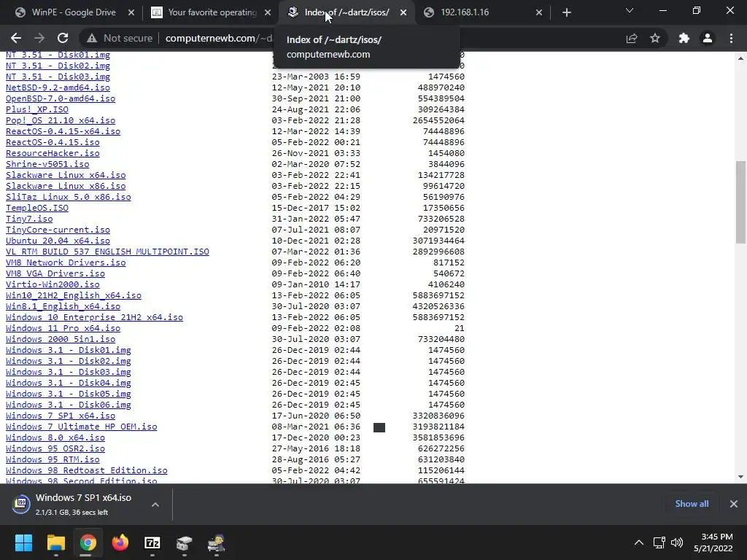This screenshot has height=560, width=747.
Task: Click the Windows 7 Ultimate HP OEM.iso link
Action: pyautogui.click(x=82, y=427)
